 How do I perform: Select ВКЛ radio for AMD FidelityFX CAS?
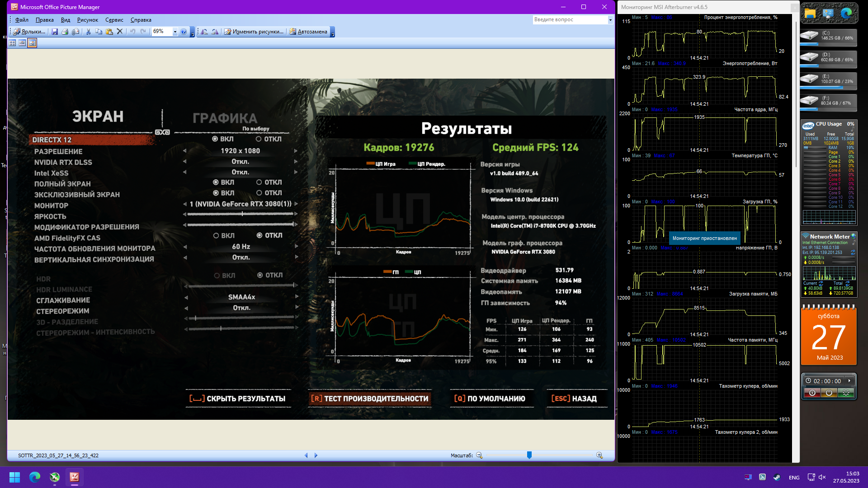(x=216, y=235)
